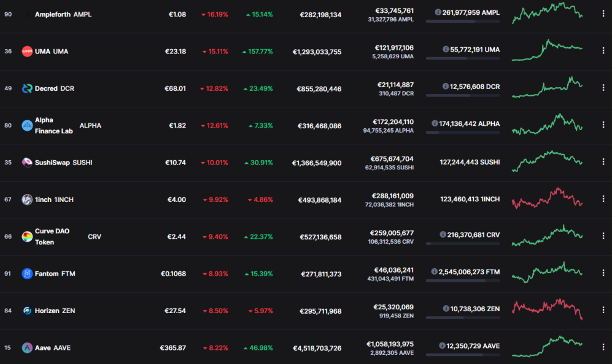Click the Alpha Finance Lab logo icon
This screenshot has width=612, height=364.
pyautogui.click(x=27, y=126)
